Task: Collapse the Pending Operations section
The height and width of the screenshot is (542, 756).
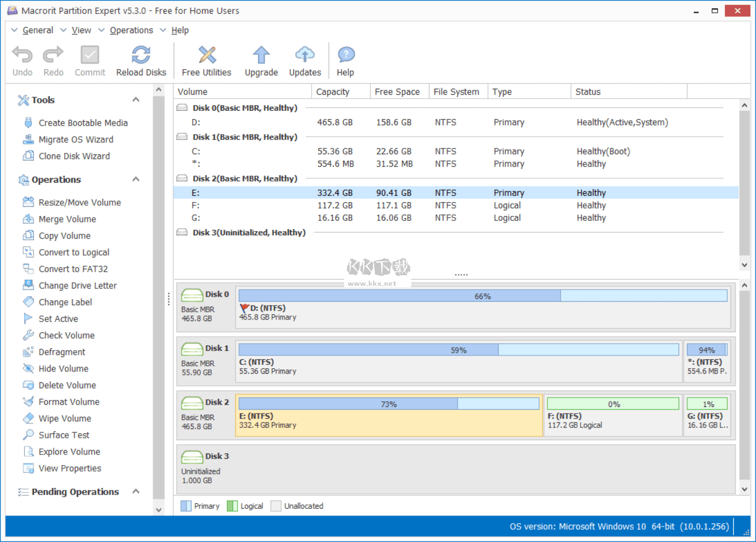Action: point(136,492)
